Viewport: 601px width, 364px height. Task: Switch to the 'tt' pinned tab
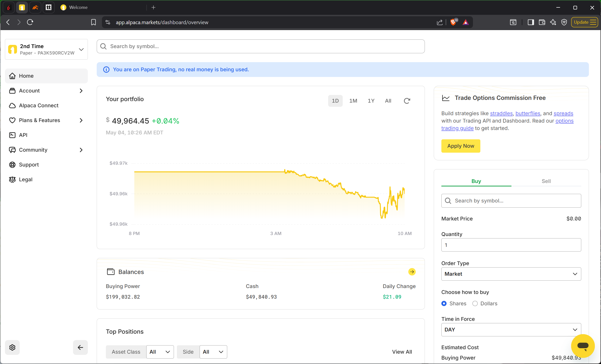49,7
